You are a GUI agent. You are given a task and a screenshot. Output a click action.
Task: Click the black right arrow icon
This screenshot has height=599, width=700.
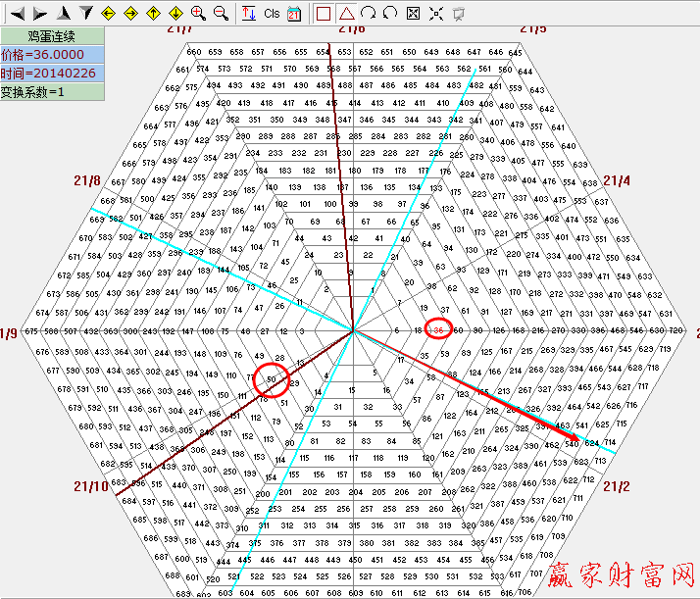pyautogui.click(x=39, y=14)
